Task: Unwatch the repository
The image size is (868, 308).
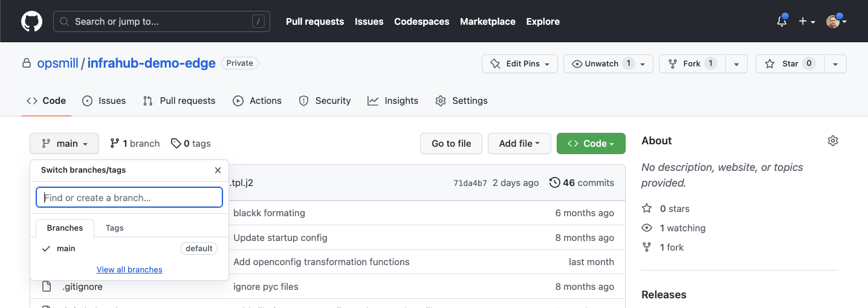Action: tap(601, 63)
